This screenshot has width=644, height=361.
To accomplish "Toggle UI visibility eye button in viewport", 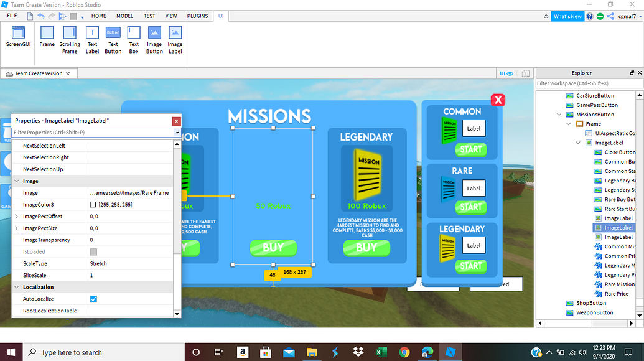I will pos(506,73).
